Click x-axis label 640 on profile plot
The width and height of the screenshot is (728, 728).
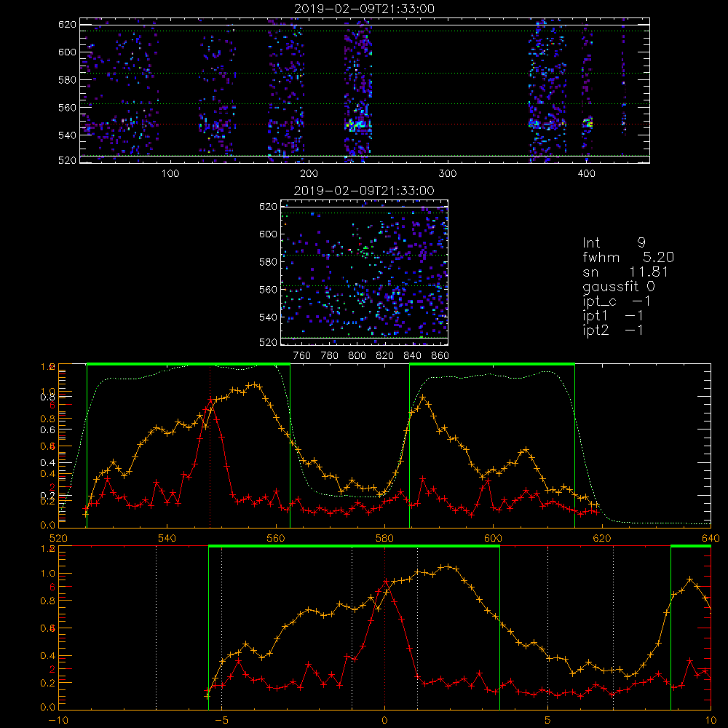coord(711,539)
